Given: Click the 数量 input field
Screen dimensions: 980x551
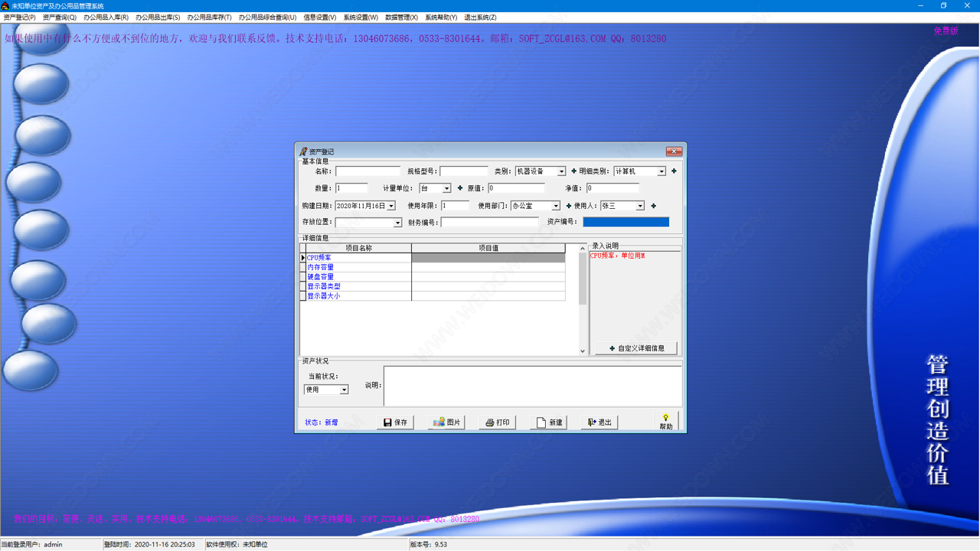Looking at the screenshot, I should [x=351, y=188].
